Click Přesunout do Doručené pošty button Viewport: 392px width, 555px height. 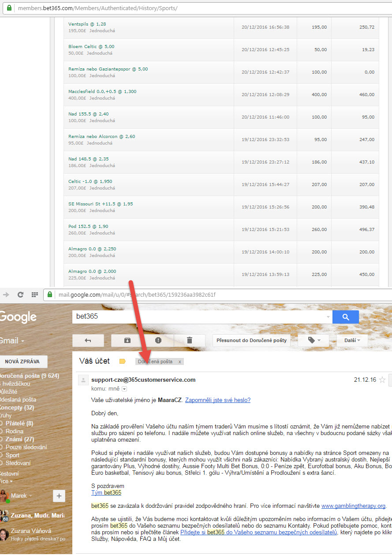tap(251, 340)
